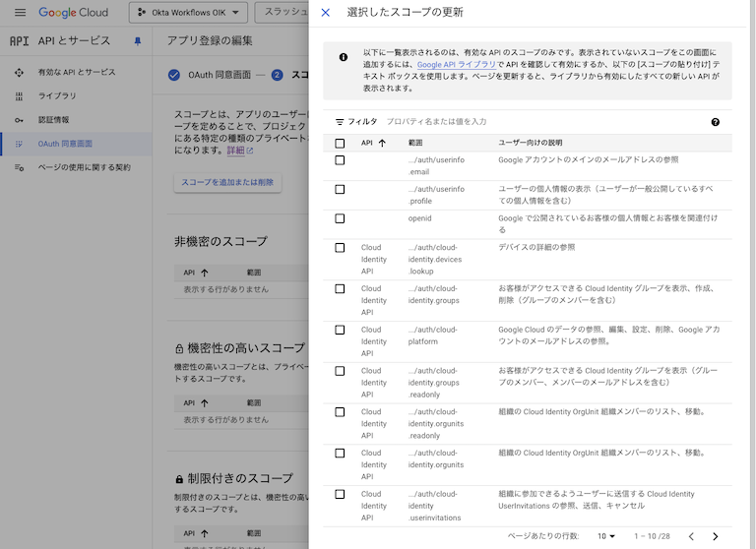
Task: Close the scope update panel with X
Action: click(326, 13)
